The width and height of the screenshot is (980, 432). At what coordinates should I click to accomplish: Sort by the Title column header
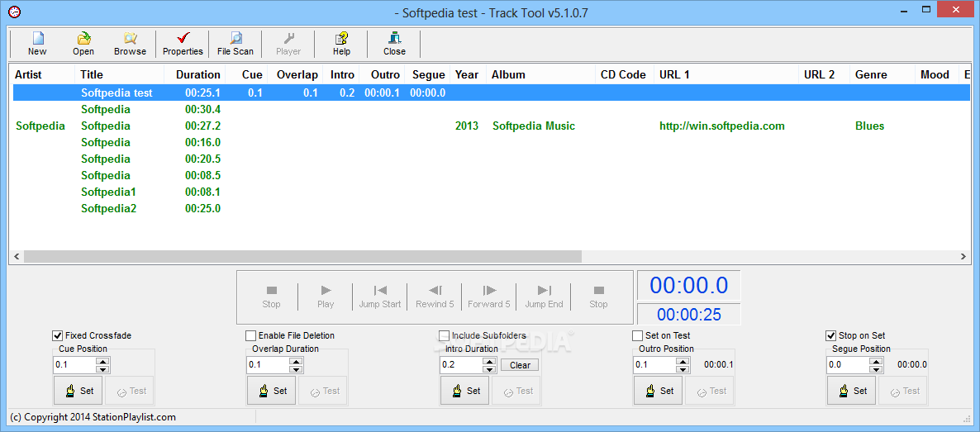(119, 74)
